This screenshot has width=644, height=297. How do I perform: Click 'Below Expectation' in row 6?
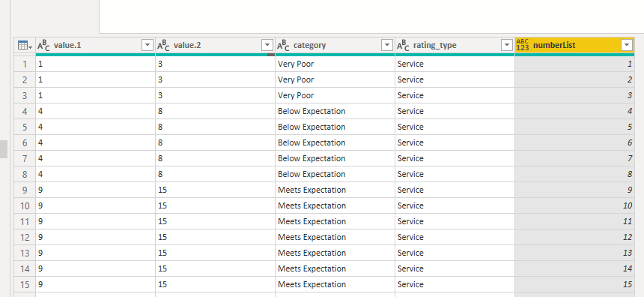pyautogui.click(x=312, y=142)
